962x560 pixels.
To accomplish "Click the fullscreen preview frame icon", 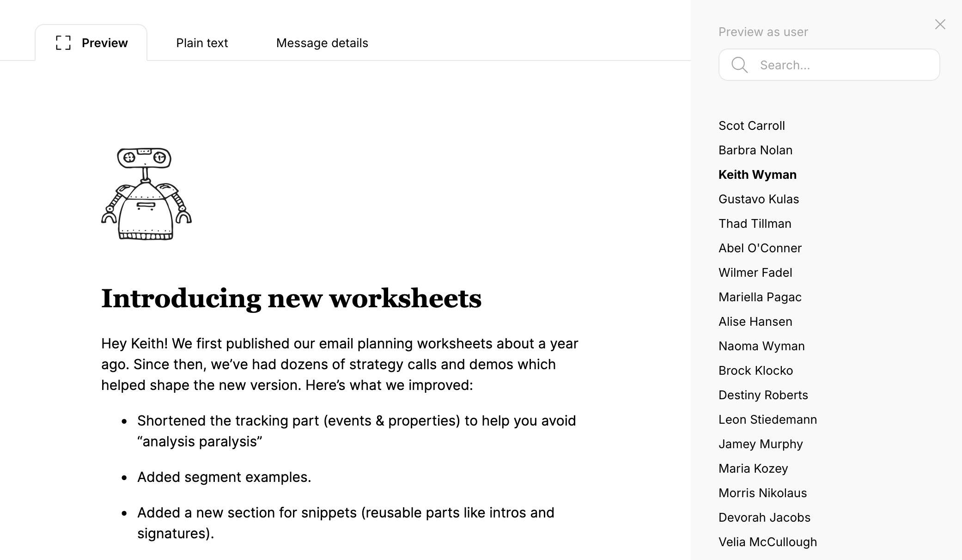I will click(63, 43).
